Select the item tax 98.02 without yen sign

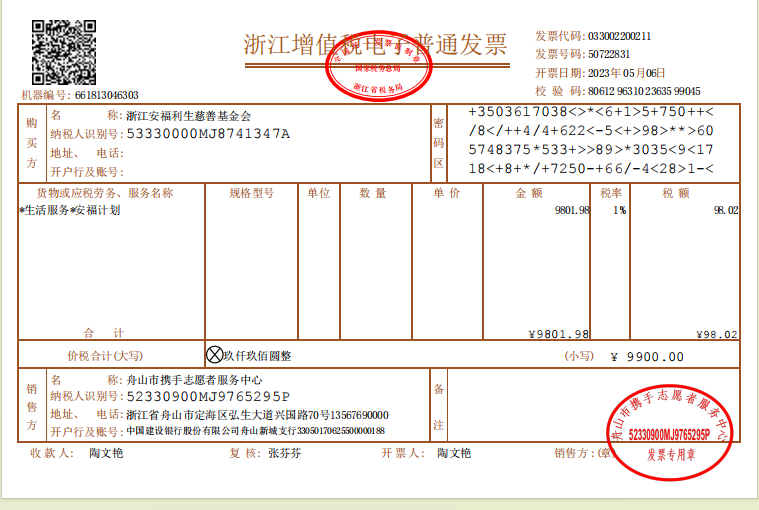[x=726, y=210]
